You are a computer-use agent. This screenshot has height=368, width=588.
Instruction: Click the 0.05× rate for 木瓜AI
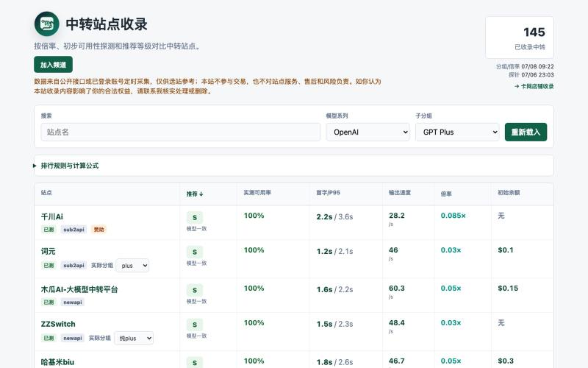(451, 289)
